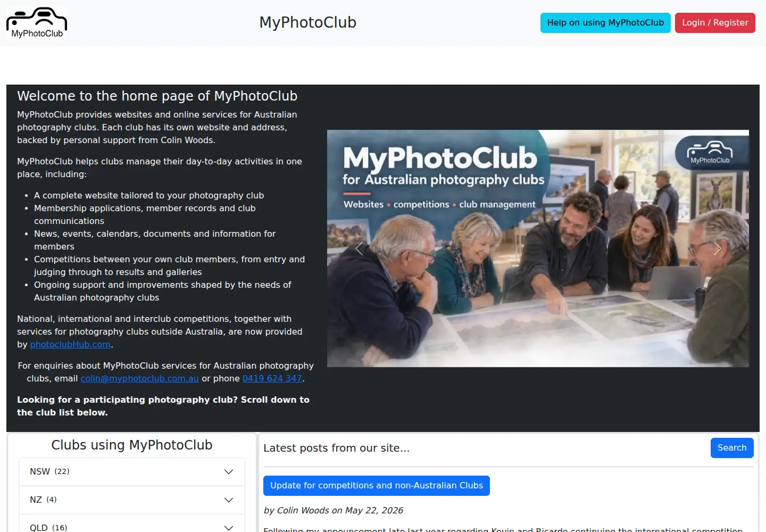Click 'Looking for a participating photography club?' text

[128, 400]
